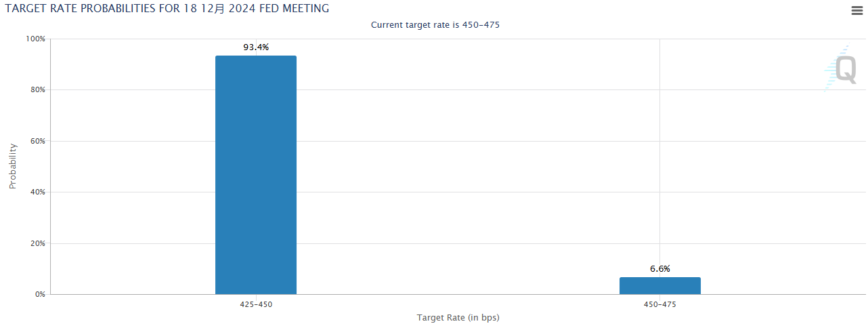Click the 'Current target rate is 450-475' subtitle
The image size is (868, 328).
click(435, 25)
